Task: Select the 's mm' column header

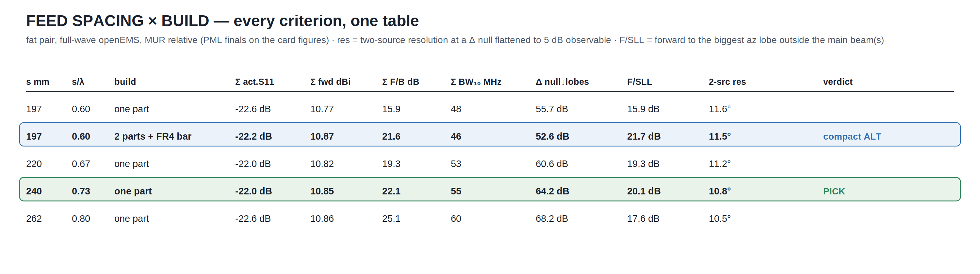Action: (37, 82)
